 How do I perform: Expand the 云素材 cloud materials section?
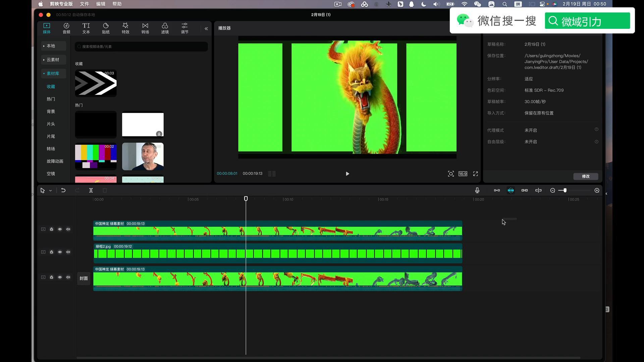coord(54,60)
